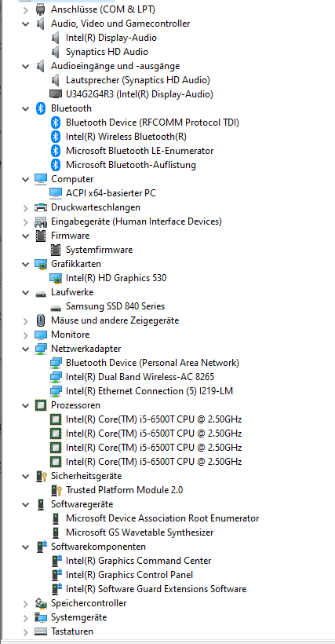
Task: Select ACPI x64-basierter PC entry
Action: 111,193
